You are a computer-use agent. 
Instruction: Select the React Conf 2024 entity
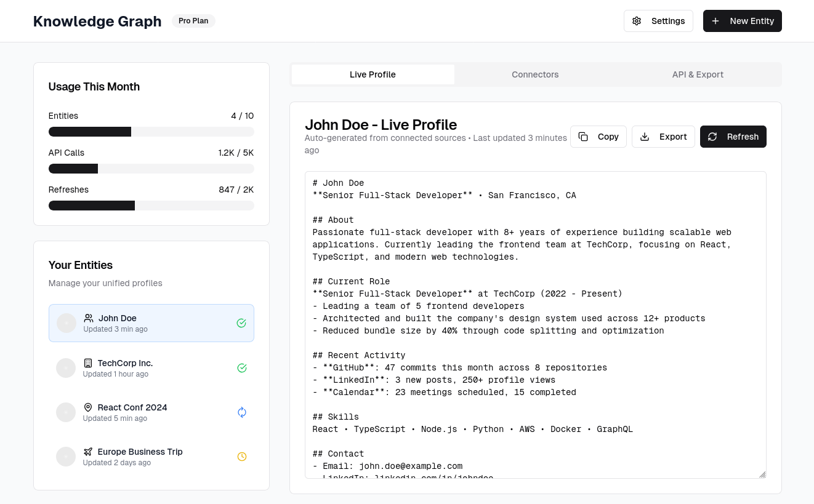click(x=151, y=412)
